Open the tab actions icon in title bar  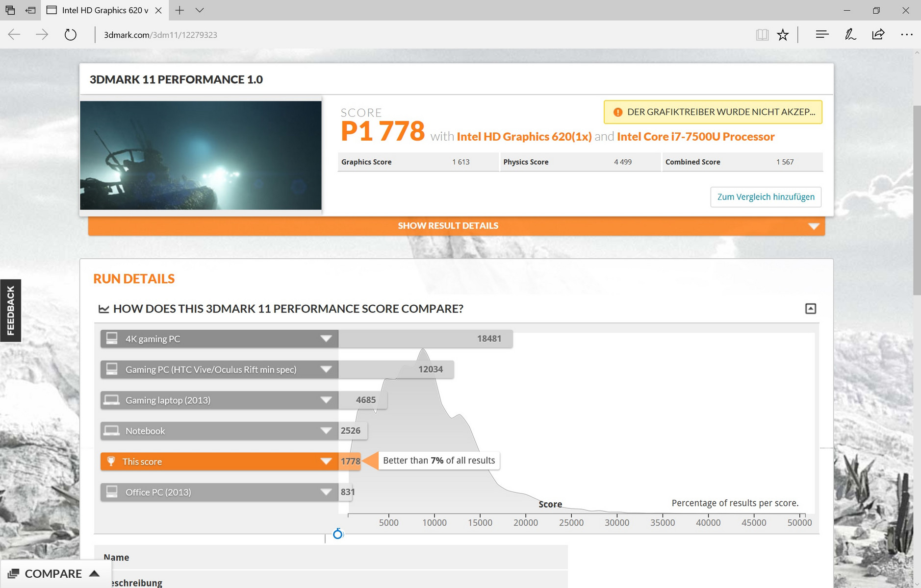10,10
